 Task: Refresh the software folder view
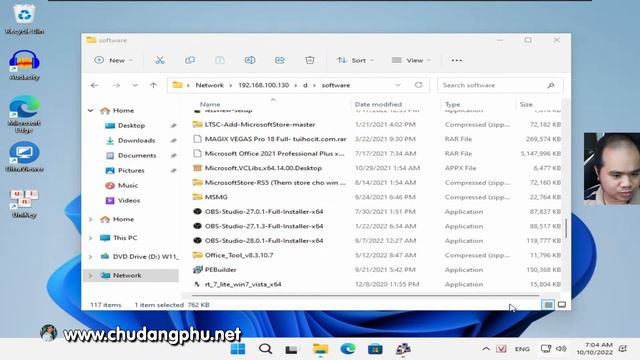(418, 85)
